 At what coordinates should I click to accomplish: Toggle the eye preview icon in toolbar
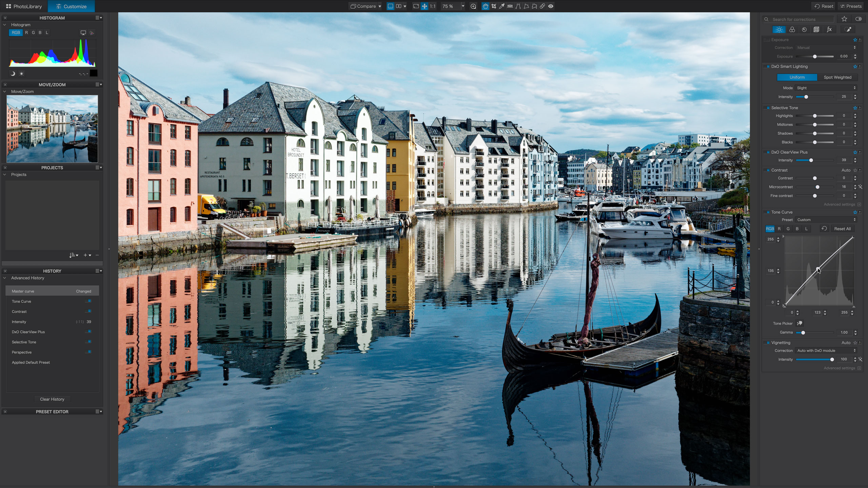(551, 6)
